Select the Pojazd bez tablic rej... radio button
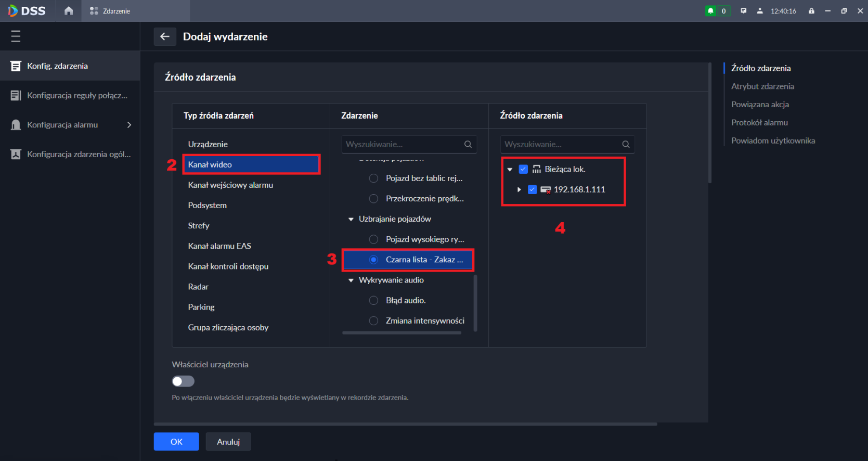The image size is (868, 461). pyautogui.click(x=373, y=178)
